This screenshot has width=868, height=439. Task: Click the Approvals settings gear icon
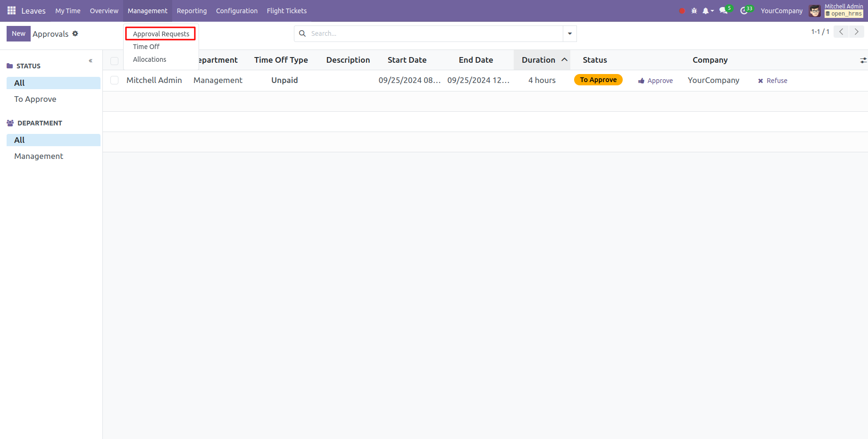pyautogui.click(x=75, y=33)
